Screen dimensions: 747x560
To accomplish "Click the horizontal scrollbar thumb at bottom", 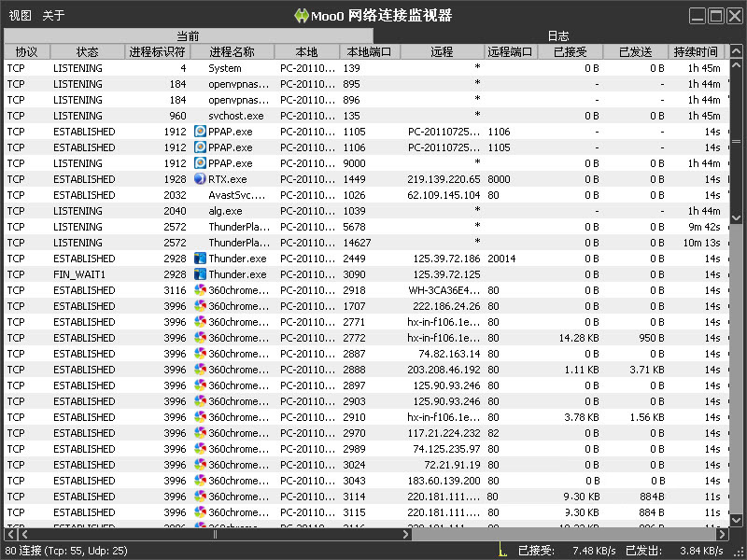I will (215, 535).
